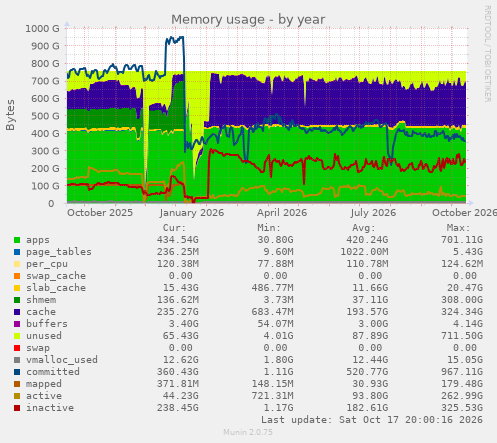Click the inactive current value 238.45G

(x=178, y=408)
